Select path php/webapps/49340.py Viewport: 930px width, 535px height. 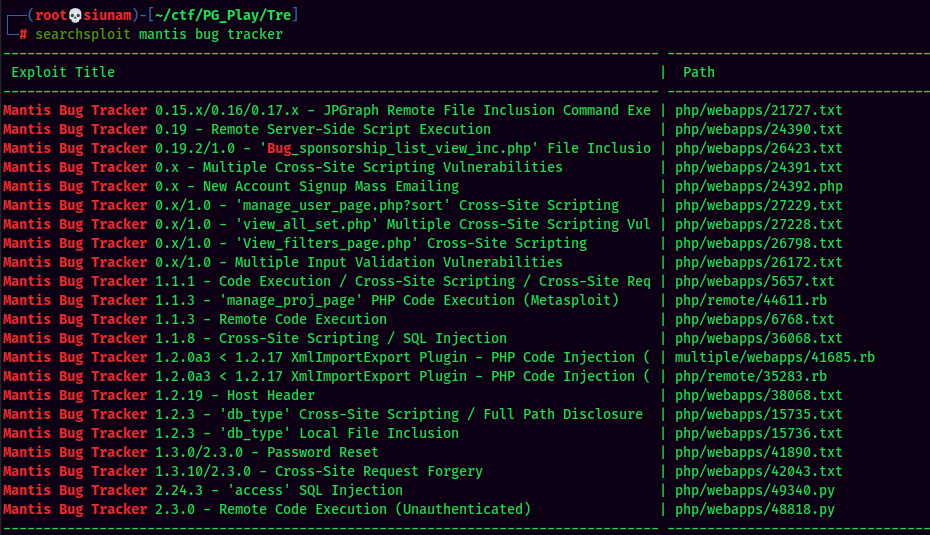(754, 490)
